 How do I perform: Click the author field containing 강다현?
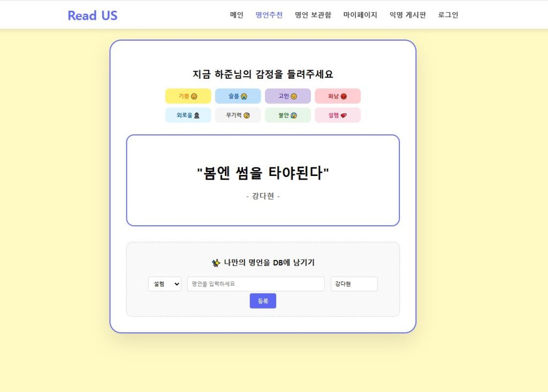tap(354, 284)
